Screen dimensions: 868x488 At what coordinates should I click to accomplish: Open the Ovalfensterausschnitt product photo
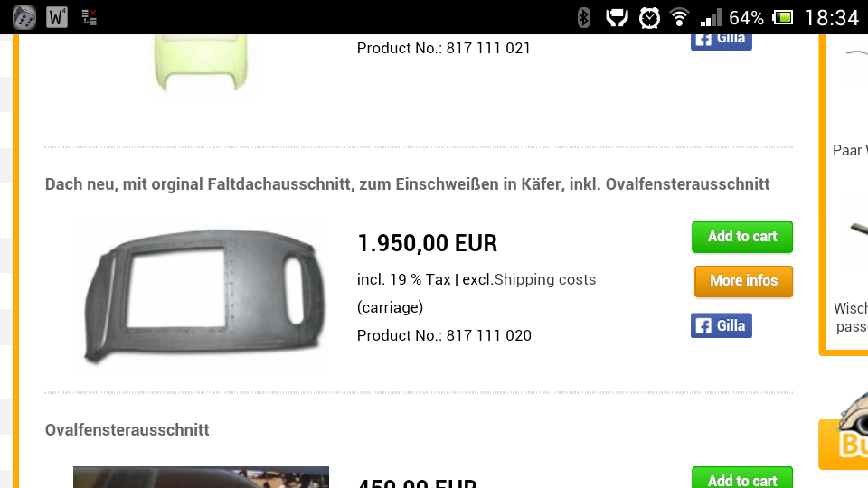tap(201, 477)
